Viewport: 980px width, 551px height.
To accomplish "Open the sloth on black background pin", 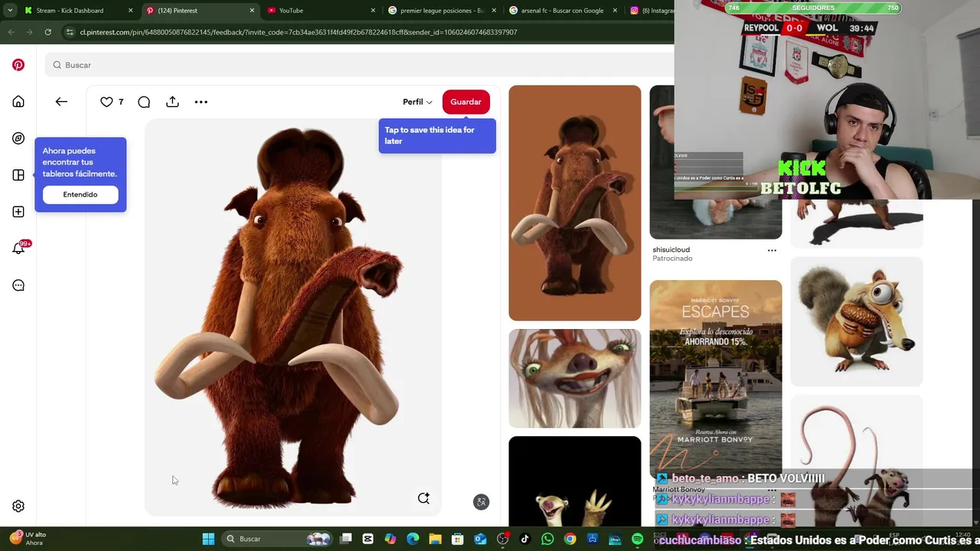I will pos(575,481).
